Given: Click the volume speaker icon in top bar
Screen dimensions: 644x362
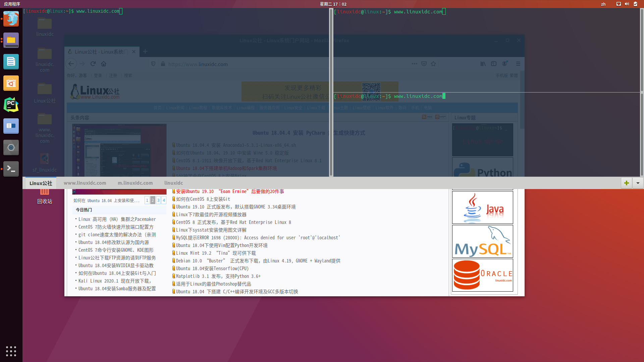Looking at the screenshot, I should 627,4.
